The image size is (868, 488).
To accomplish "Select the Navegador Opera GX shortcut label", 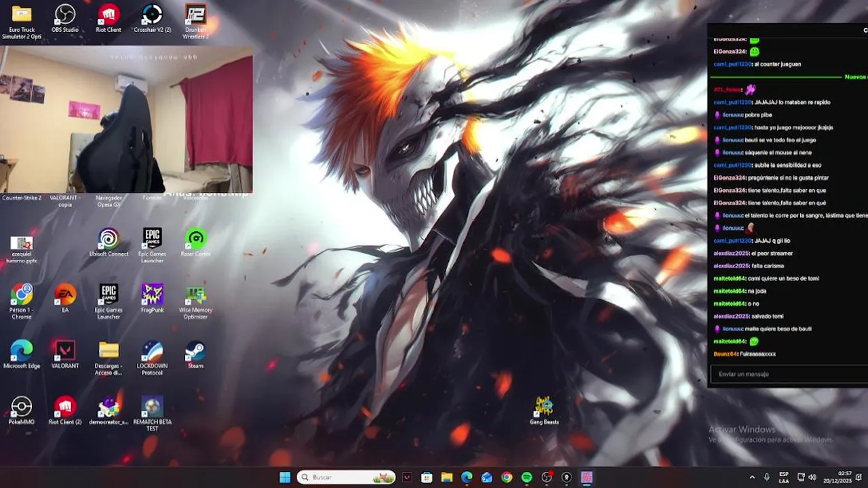I will pos(108,201).
